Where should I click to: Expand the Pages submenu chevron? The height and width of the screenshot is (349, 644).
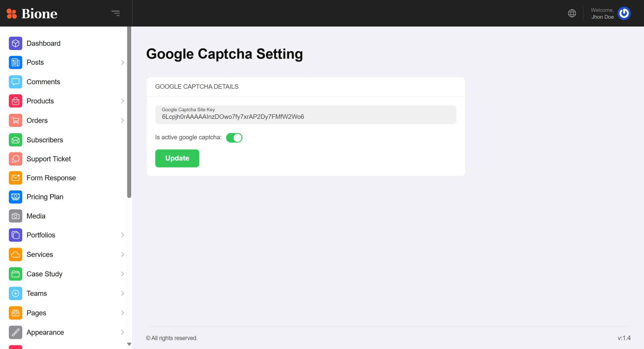click(x=122, y=313)
